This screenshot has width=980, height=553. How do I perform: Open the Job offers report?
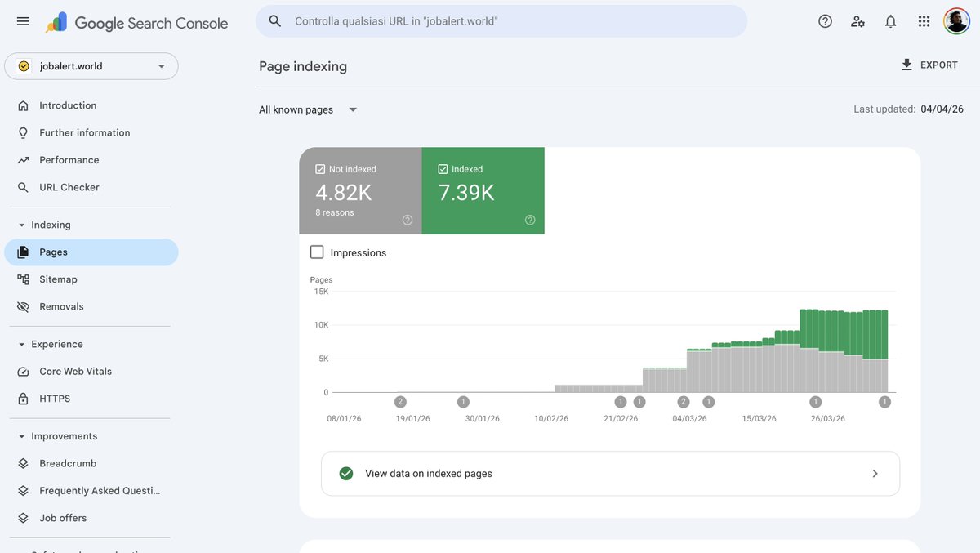coord(91,518)
